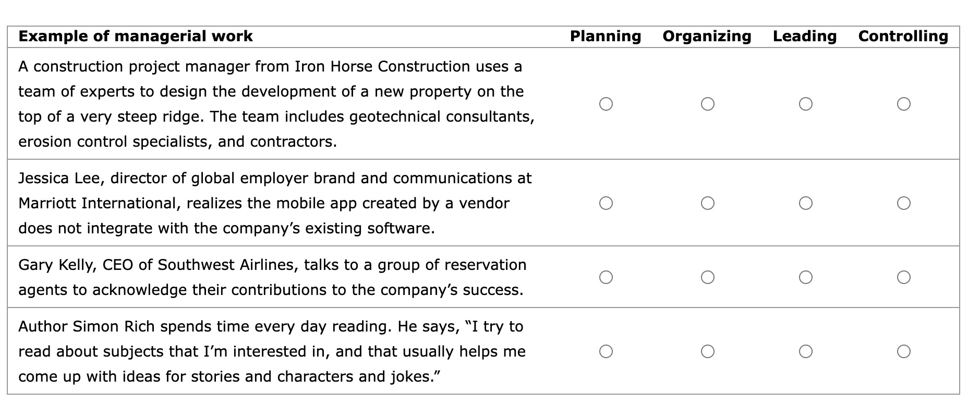This screenshot has height=402, width=980.
Task: Select Leading for the Iron Horse Construction example
Action: click(x=805, y=104)
